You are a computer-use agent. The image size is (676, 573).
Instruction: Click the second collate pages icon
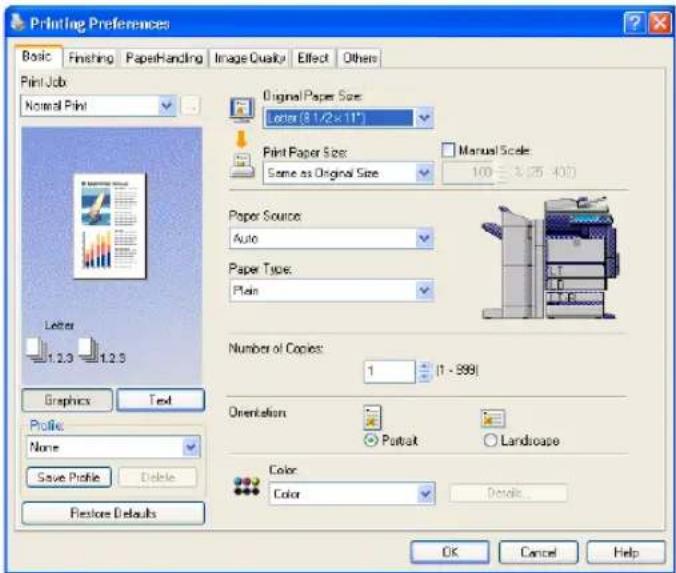pos(89,350)
